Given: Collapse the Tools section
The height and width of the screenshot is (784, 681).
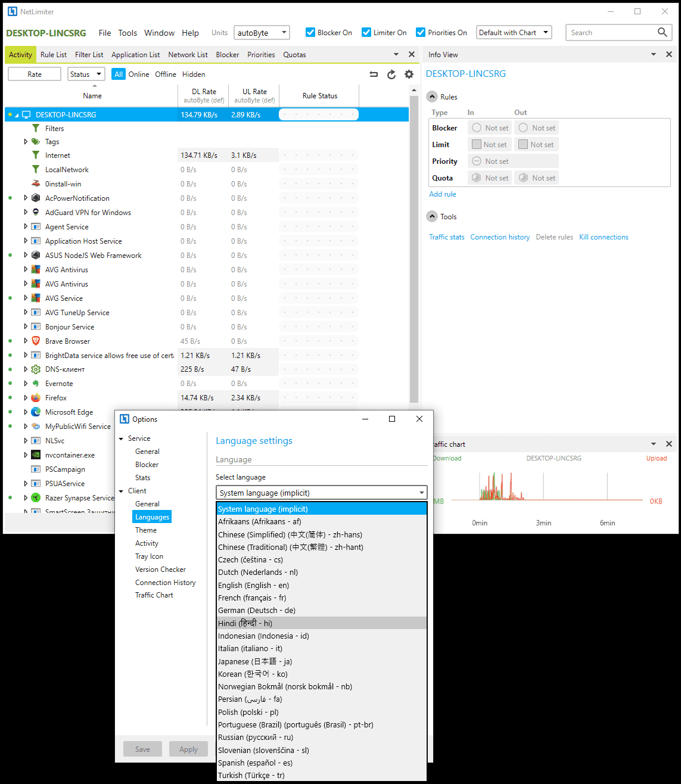Looking at the screenshot, I should pyautogui.click(x=433, y=217).
